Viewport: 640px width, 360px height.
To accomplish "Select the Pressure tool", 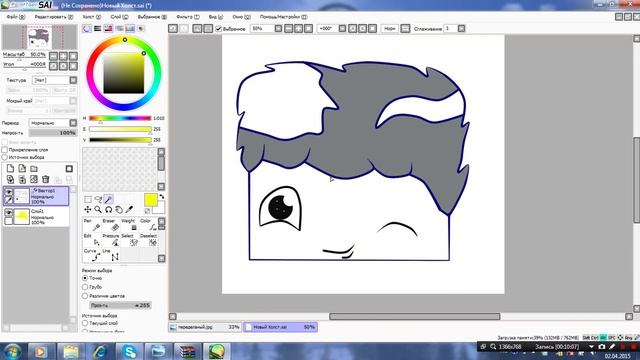I will 111,240.
